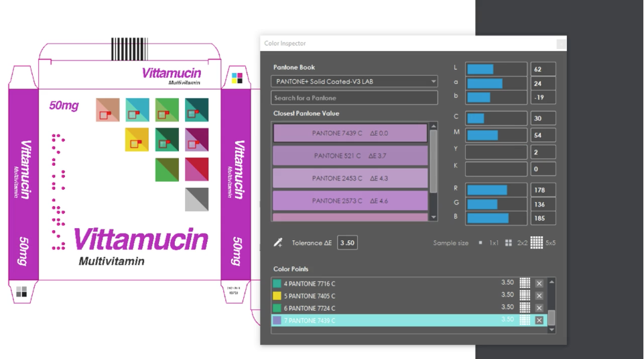
Task: Select PANTONE 7439 C swatch
Action: 350,134
